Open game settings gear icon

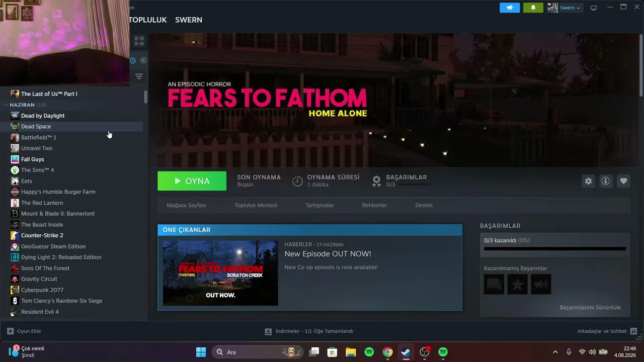588,181
